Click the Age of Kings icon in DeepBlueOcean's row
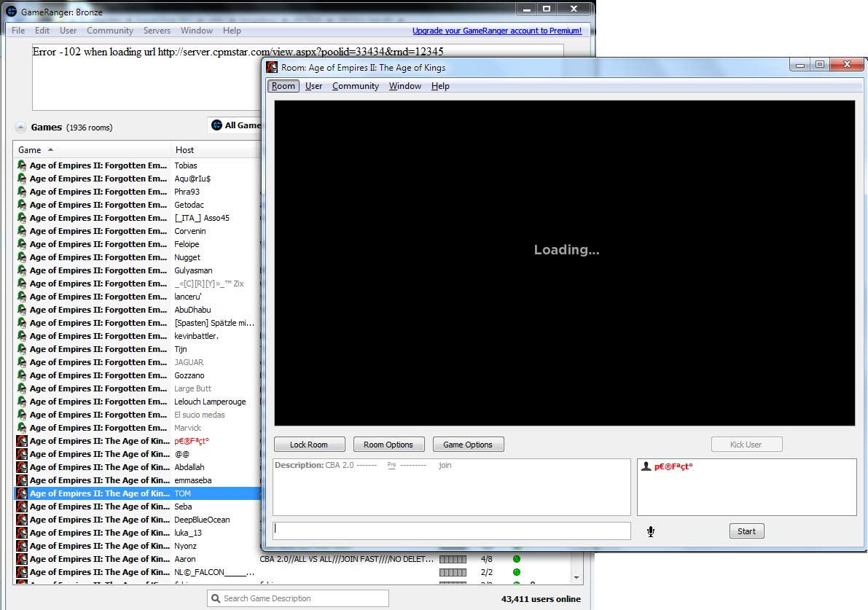 22,519
